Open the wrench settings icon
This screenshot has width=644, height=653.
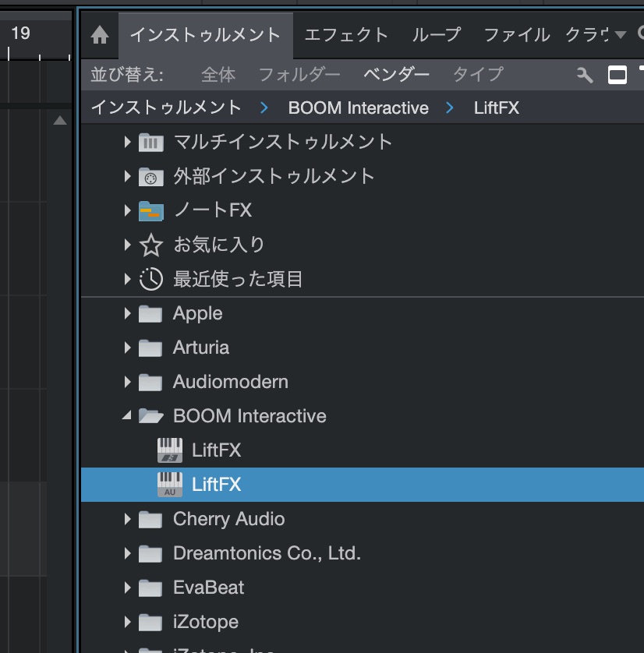click(x=583, y=75)
